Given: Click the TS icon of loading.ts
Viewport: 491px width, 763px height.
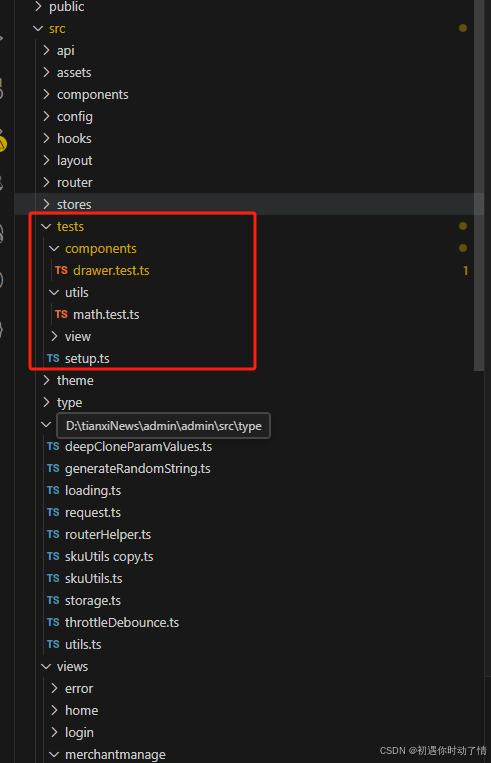Looking at the screenshot, I should coord(53,490).
